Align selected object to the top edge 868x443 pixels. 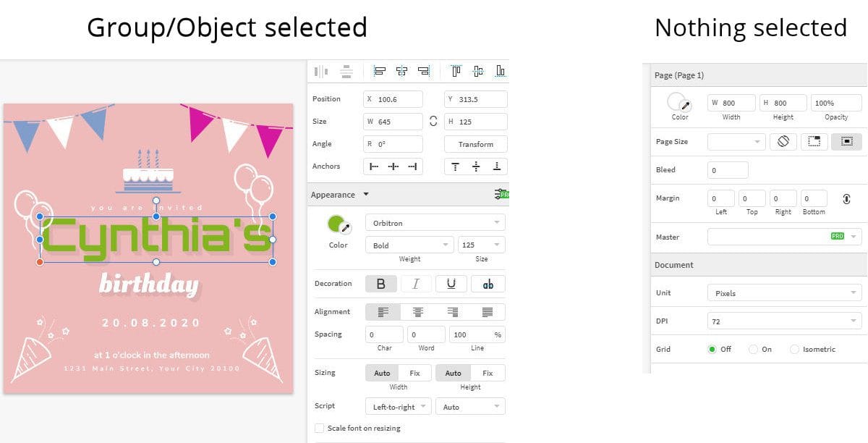455,70
